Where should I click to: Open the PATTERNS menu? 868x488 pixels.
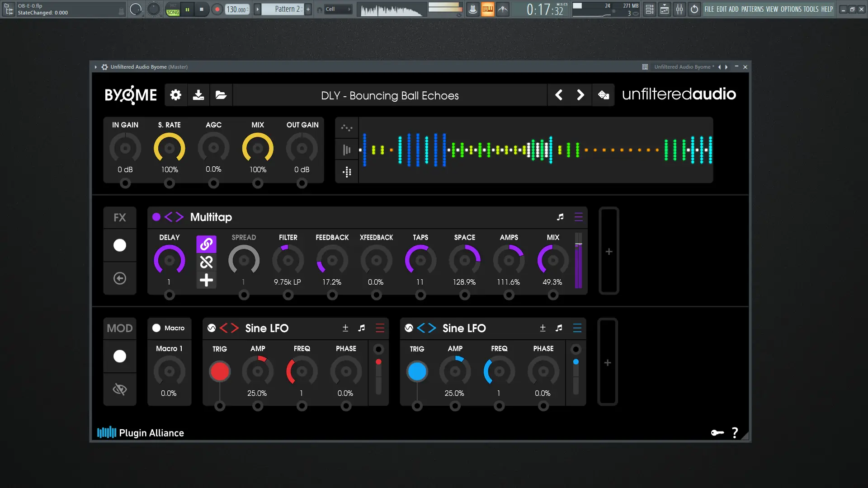pos(752,9)
